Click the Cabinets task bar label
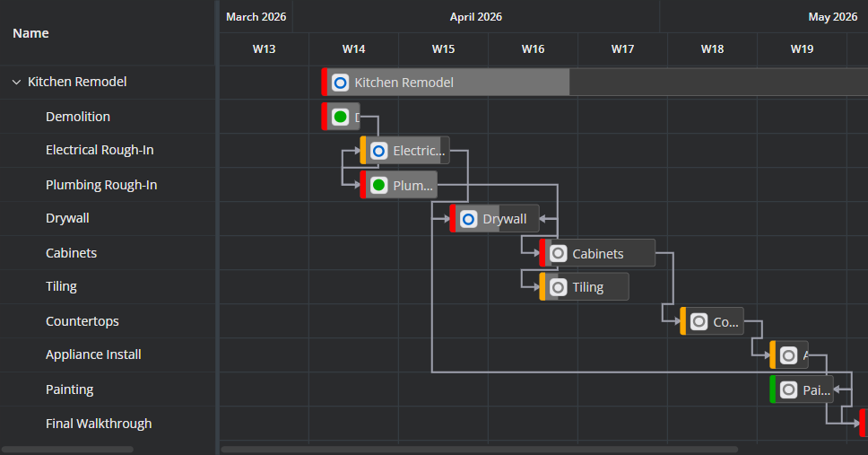The width and height of the screenshot is (868, 455). click(598, 254)
